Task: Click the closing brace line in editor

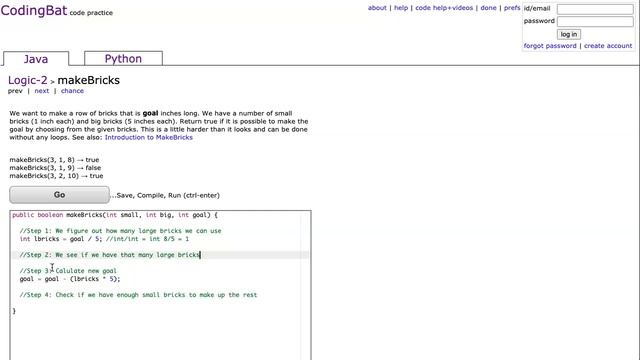Action: click(x=14, y=311)
